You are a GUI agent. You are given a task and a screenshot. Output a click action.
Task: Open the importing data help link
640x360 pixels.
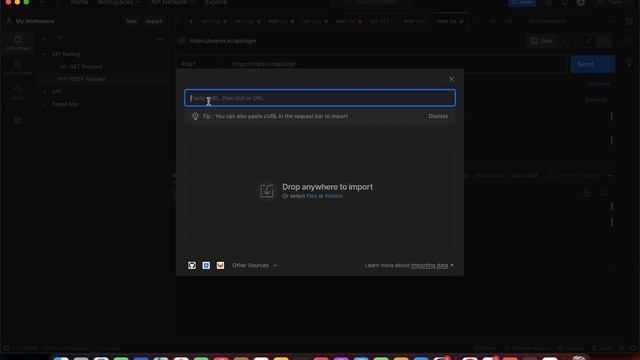429,266
